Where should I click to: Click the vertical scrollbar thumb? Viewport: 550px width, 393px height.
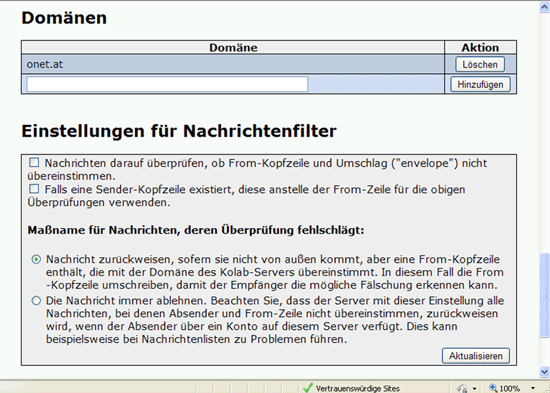(x=544, y=295)
